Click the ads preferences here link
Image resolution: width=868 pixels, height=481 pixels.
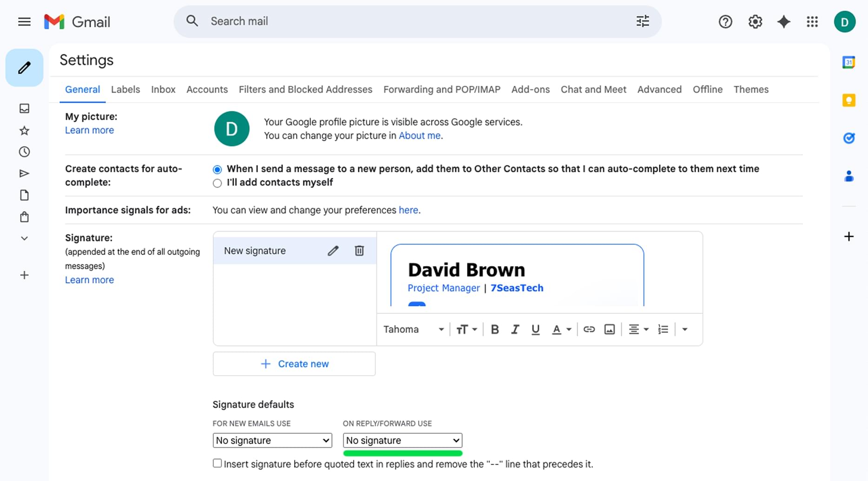[x=408, y=210]
